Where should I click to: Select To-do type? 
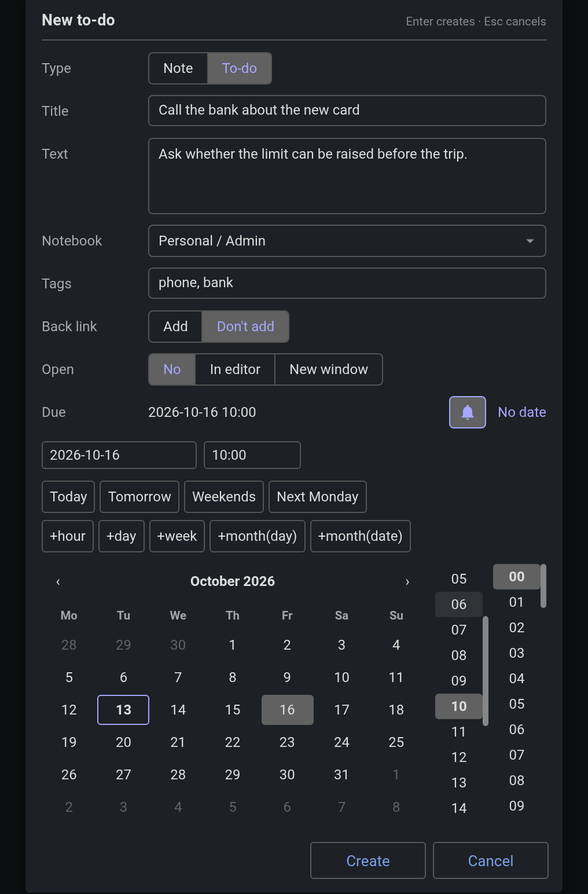point(240,68)
